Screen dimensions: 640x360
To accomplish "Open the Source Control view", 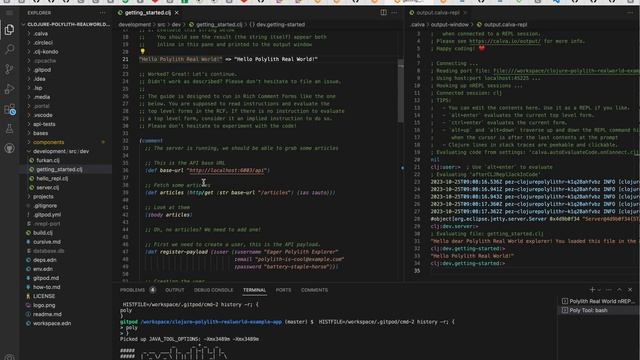I will click(x=9, y=69).
